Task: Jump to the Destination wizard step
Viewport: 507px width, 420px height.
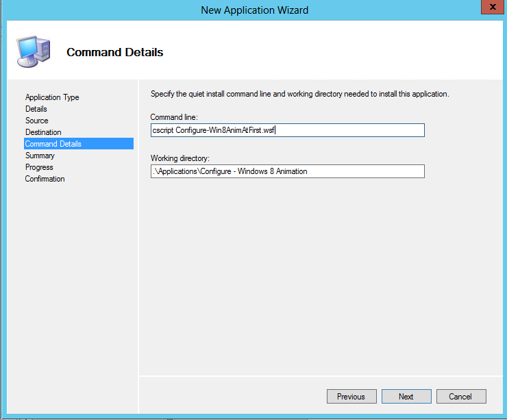Action: (x=43, y=132)
